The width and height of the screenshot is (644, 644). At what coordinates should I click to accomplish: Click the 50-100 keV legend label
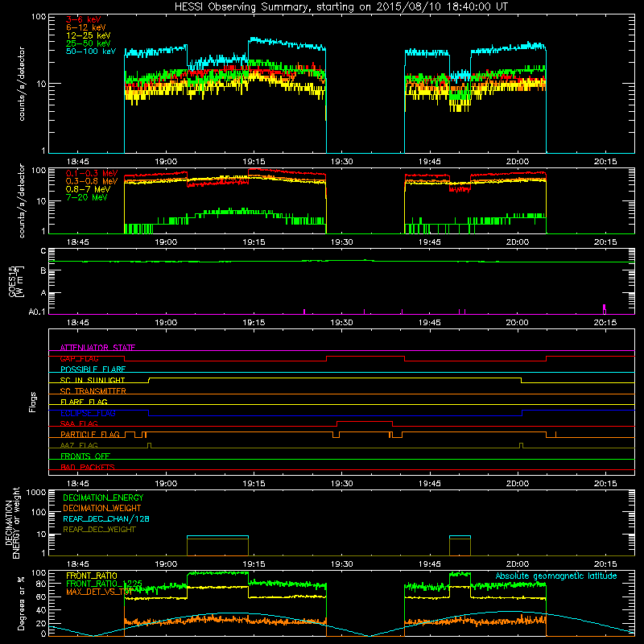[x=91, y=52]
